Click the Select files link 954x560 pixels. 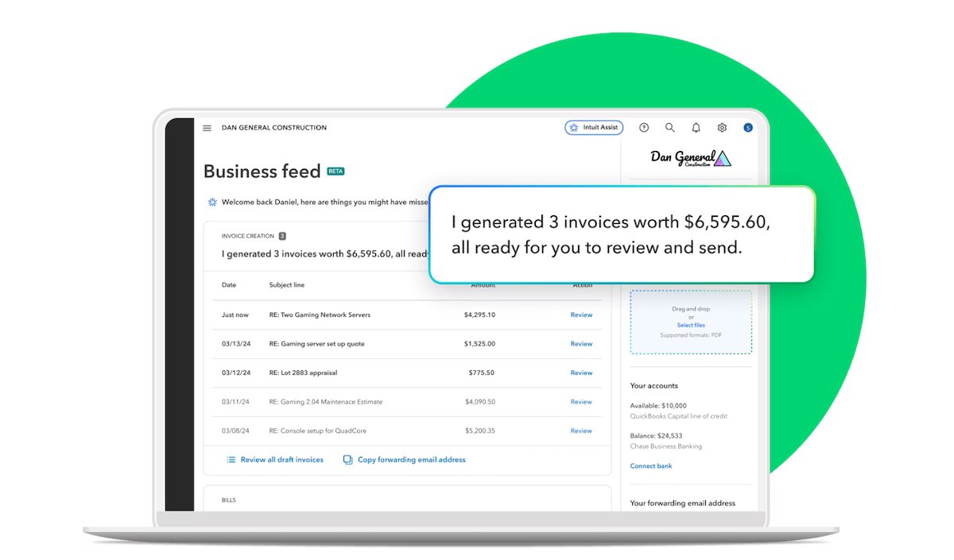[691, 326]
